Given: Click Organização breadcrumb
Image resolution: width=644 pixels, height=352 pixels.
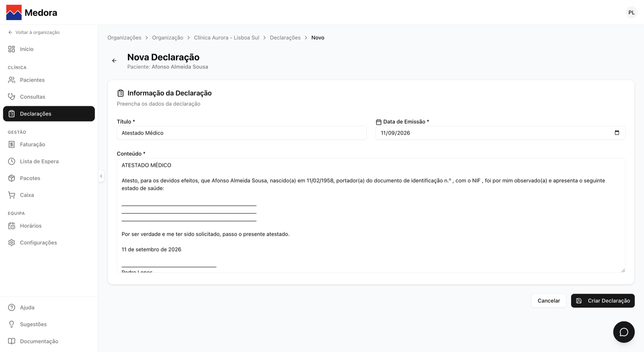Looking at the screenshot, I should tap(167, 37).
